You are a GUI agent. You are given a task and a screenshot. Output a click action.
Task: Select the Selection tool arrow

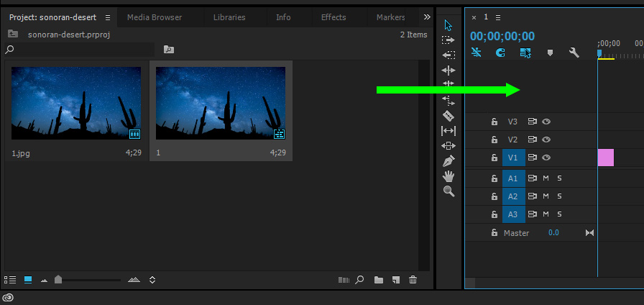pyautogui.click(x=448, y=25)
